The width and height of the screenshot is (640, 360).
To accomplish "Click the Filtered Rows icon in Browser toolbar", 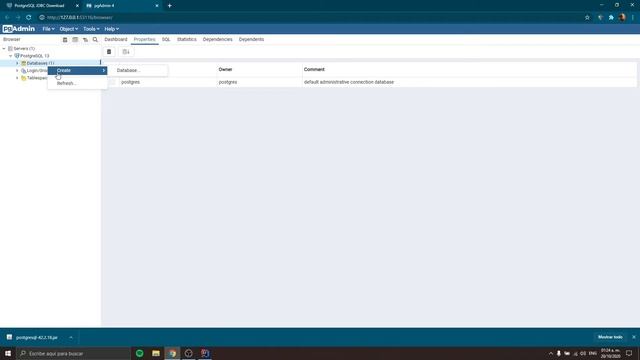I will (x=85, y=40).
